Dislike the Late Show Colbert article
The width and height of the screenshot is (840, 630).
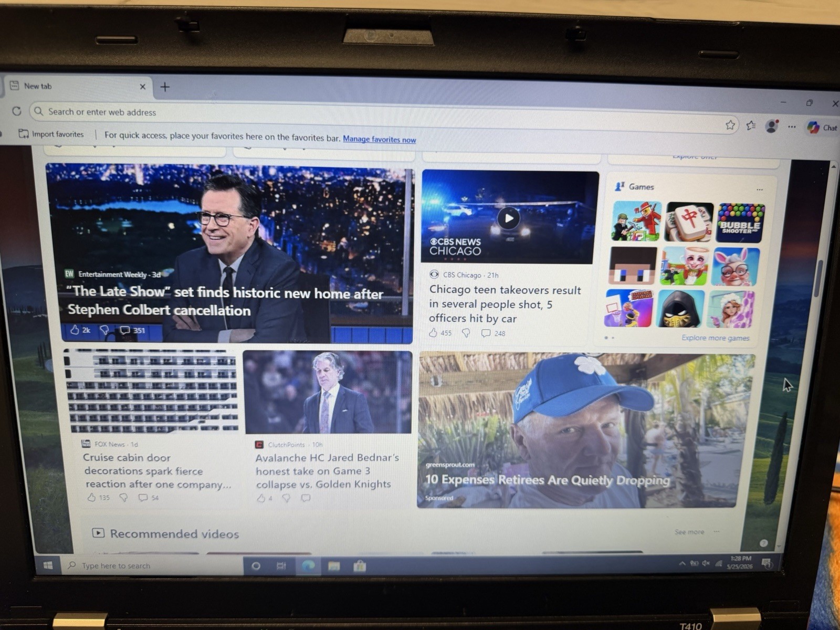click(104, 330)
